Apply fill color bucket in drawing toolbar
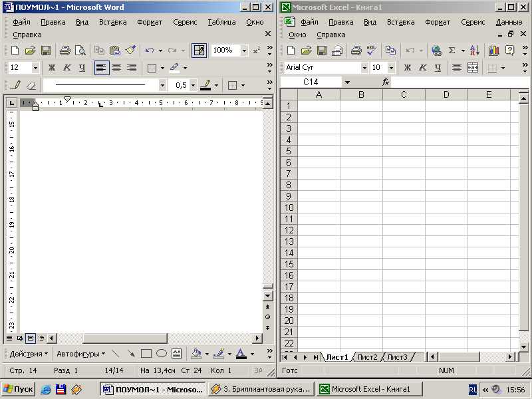Screen dimensions: 532x399 click(196, 354)
